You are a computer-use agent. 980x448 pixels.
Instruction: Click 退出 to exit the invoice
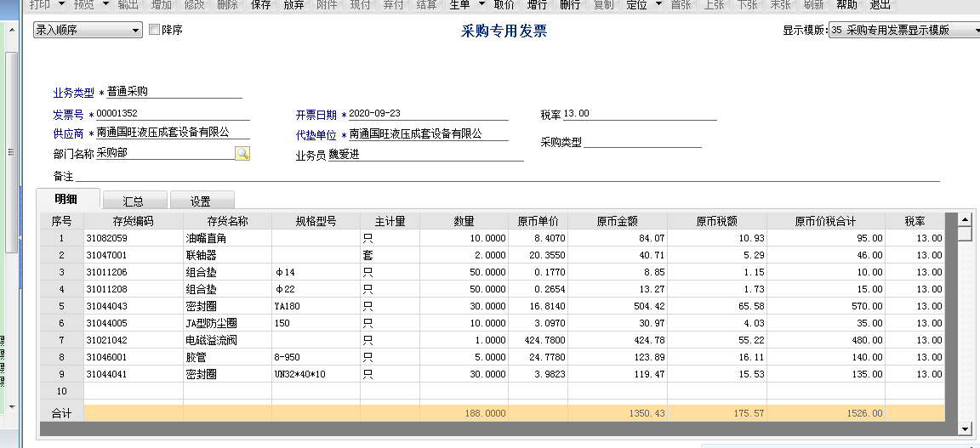[x=880, y=5]
